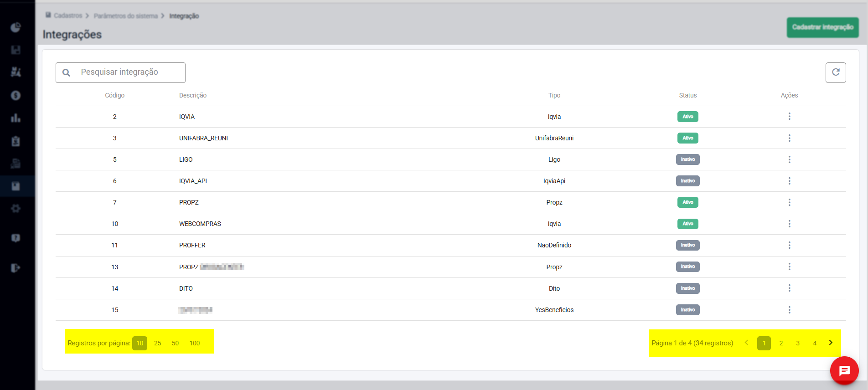Focus the Pesquisar integração search field
Image resolution: width=868 pixels, height=390 pixels.
click(x=128, y=72)
